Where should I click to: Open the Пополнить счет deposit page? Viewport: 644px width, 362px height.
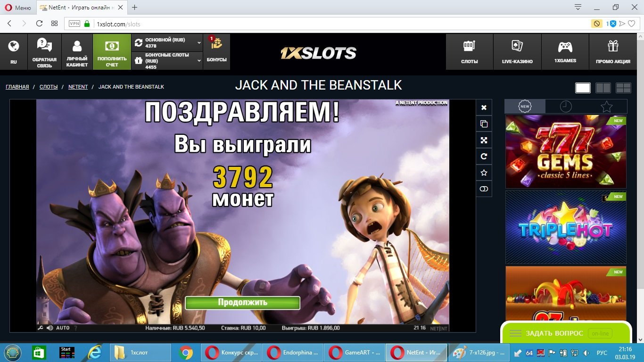coord(112,52)
